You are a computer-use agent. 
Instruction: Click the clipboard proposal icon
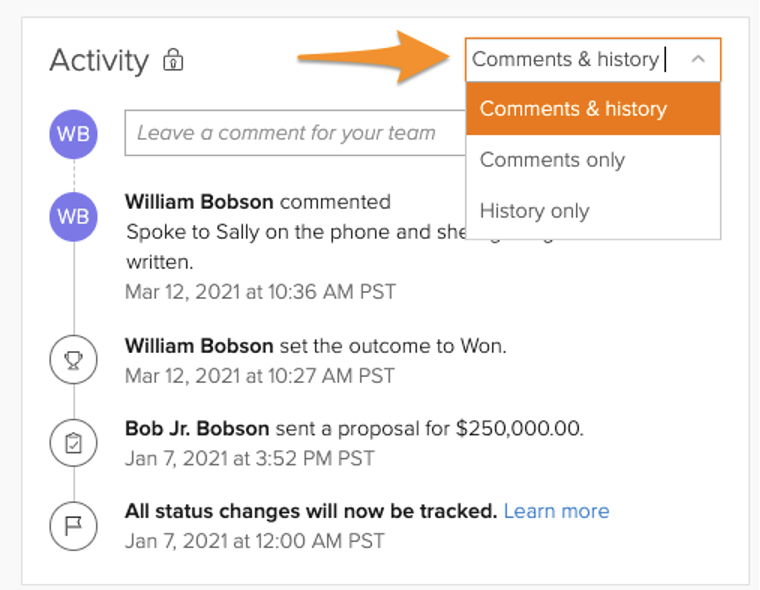click(73, 442)
